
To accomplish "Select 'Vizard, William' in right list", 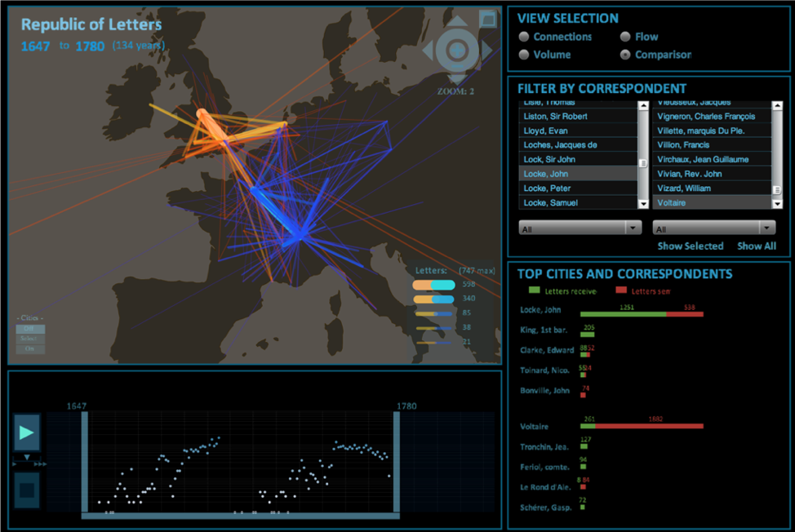I will point(710,188).
